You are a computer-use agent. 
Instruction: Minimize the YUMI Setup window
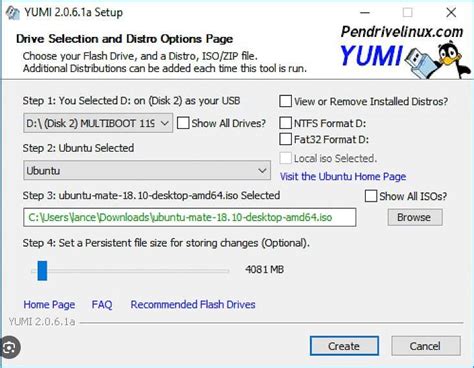click(365, 13)
